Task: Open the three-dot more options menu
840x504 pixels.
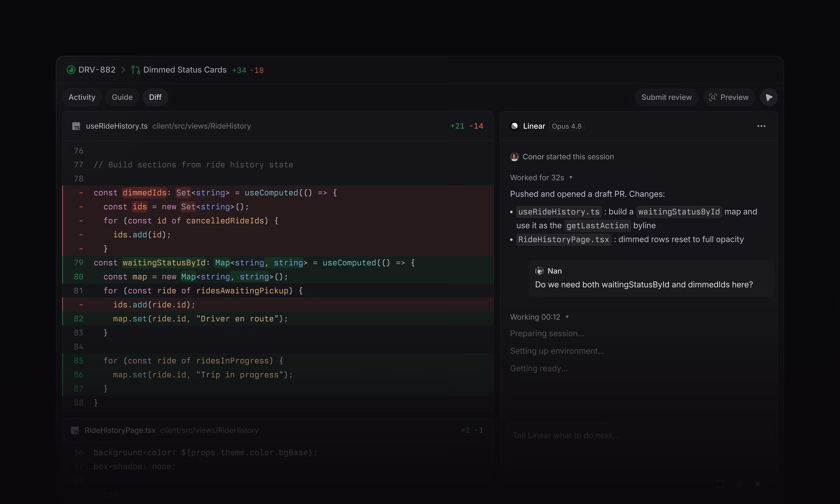Action: 761,126
